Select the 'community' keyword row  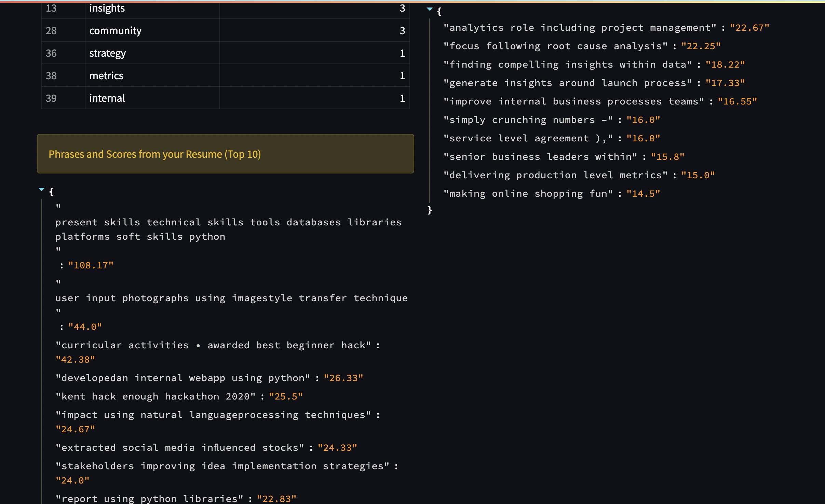115,30
